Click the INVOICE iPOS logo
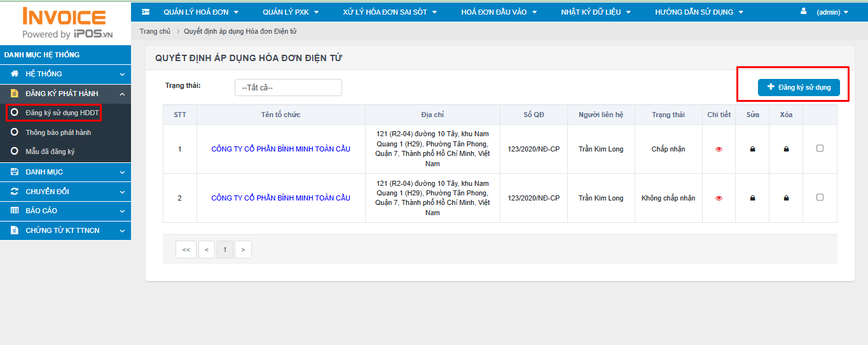 click(x=65, y=23)
